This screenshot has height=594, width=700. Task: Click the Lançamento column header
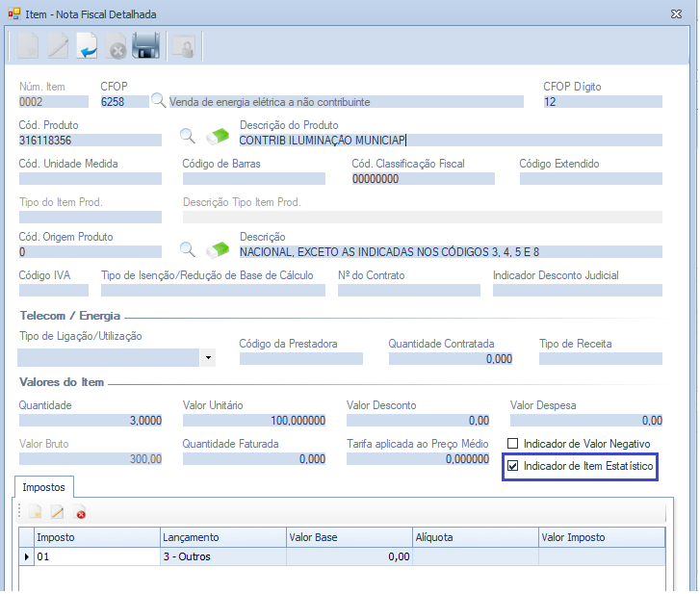click(x=222, y=537)
